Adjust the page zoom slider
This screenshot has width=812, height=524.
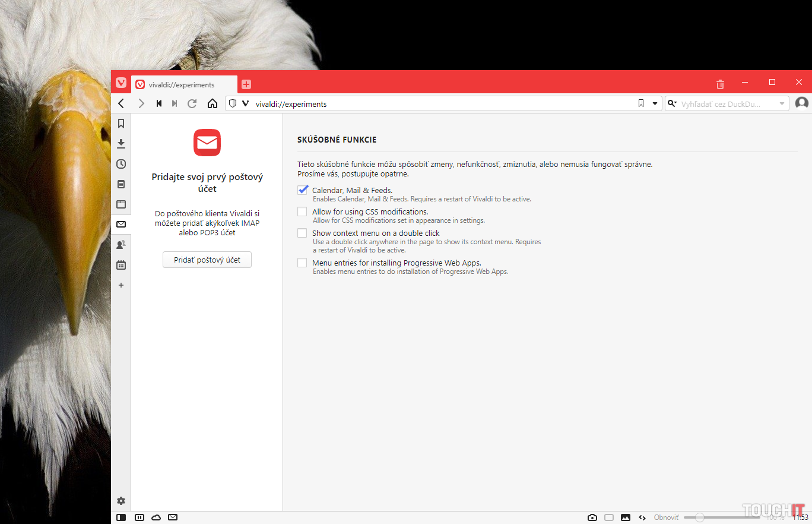pyautogui.click(x=700, y=517)
